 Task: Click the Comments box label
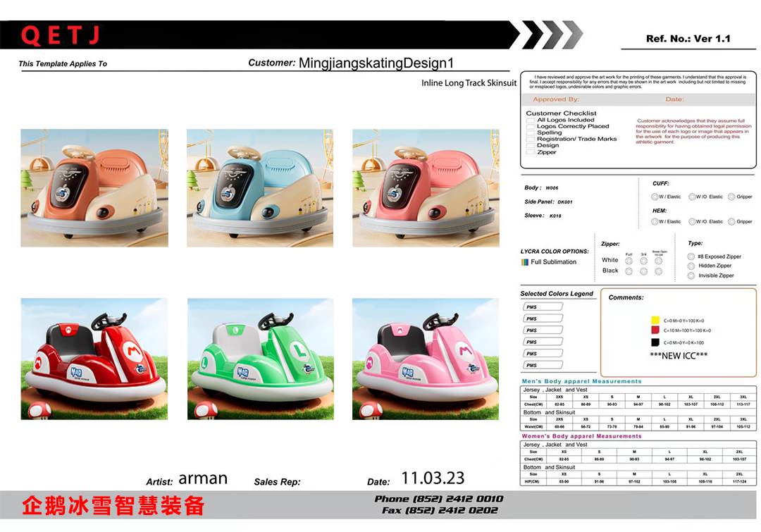pyautogui.click(x=626, y=297)
